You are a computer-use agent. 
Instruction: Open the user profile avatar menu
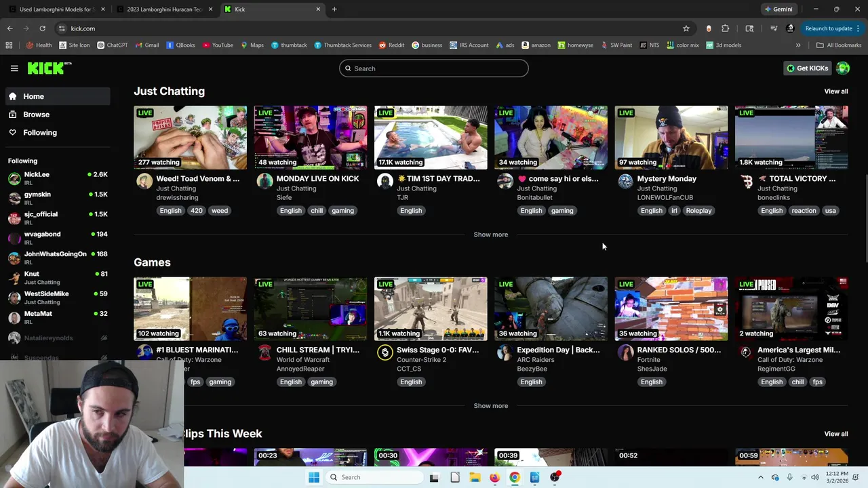(x=843, y=68)
